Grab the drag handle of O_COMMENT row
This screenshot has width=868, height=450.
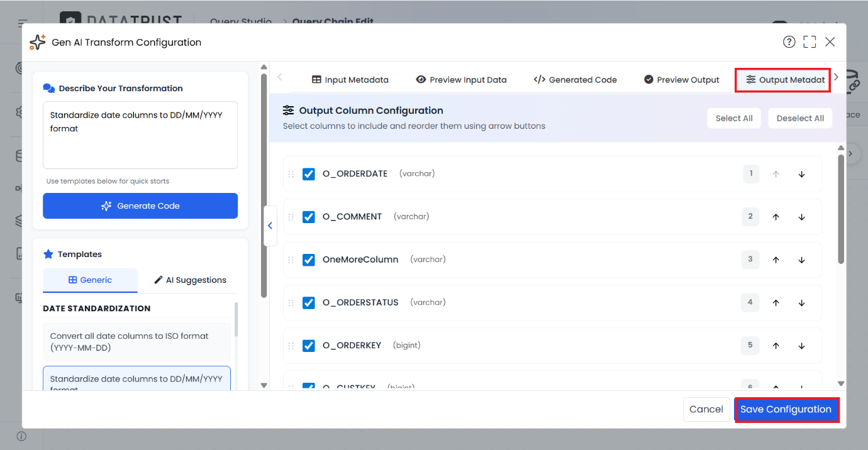pos(291,217)
